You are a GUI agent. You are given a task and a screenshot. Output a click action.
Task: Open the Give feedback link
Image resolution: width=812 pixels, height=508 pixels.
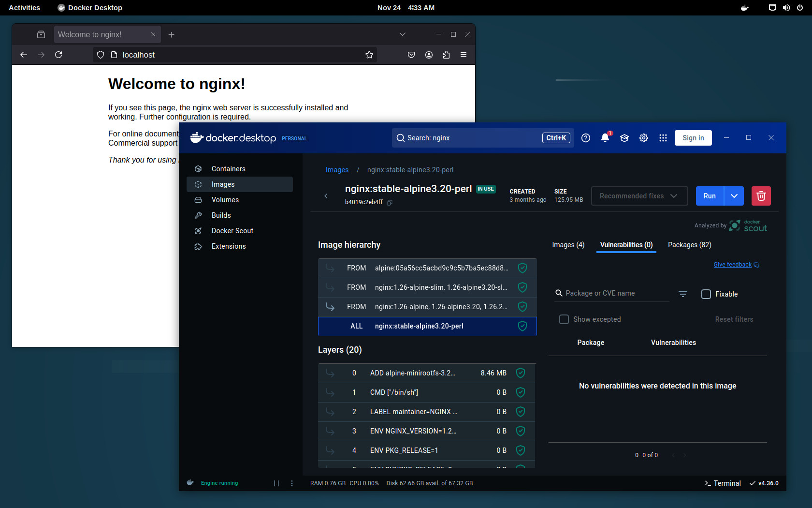point(736,265)
